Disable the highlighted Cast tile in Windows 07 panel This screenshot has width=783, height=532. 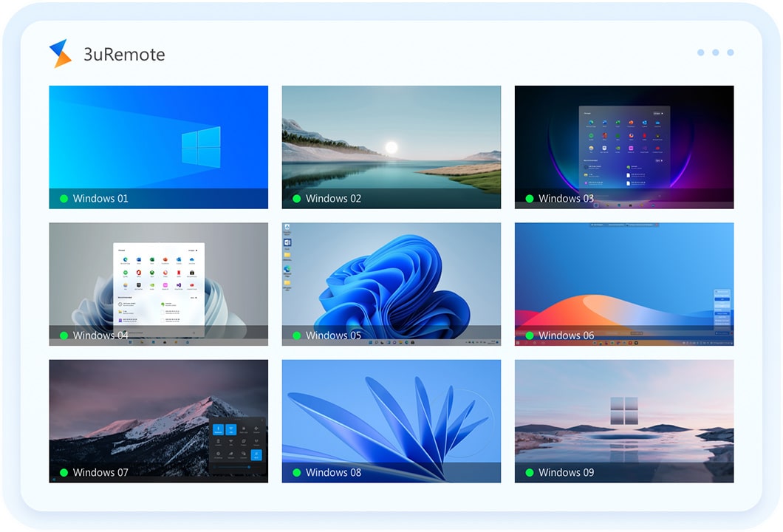pyautogui.click(x=256, y=455)
